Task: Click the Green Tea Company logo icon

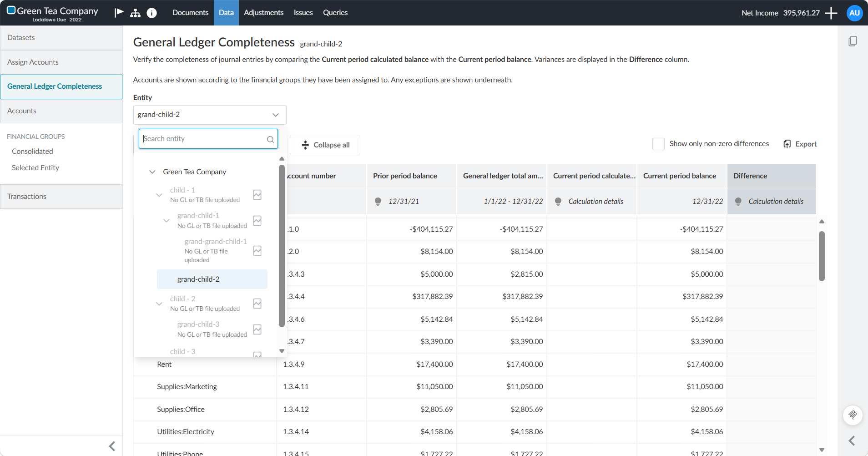Action: coord(11,10)
